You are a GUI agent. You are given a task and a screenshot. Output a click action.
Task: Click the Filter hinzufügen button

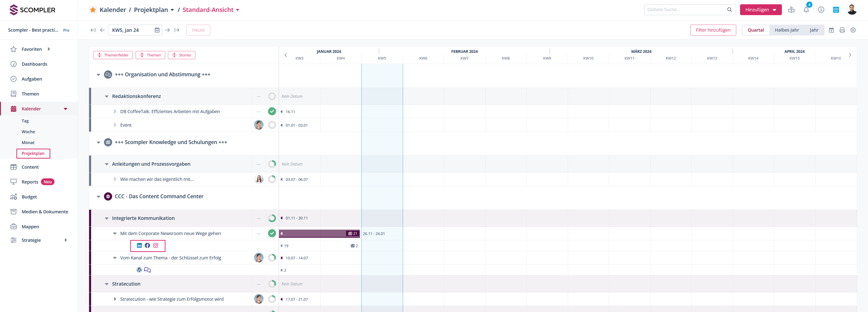click(713, 30)
